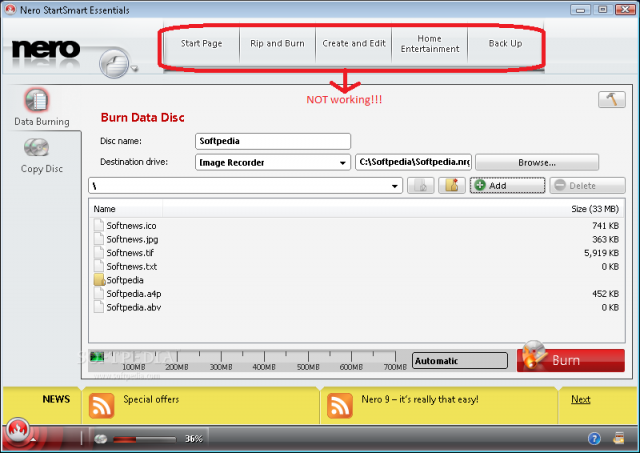Open the Home Entertainment tab

430,44
